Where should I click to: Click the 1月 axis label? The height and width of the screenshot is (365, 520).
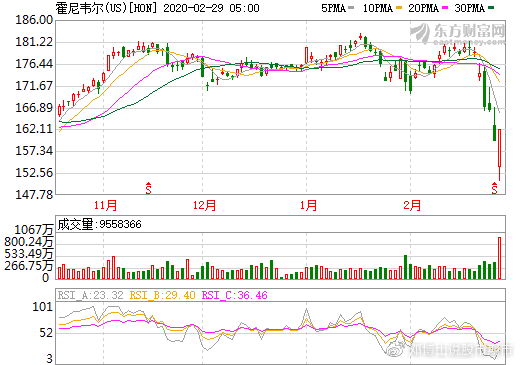tap(308, 205)
